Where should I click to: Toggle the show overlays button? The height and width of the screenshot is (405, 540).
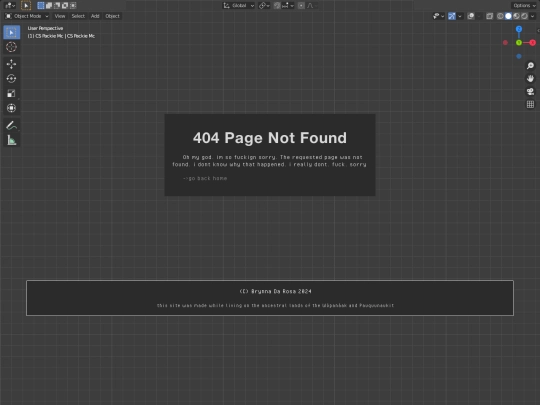pyautogui.click(x=471, y=16)
